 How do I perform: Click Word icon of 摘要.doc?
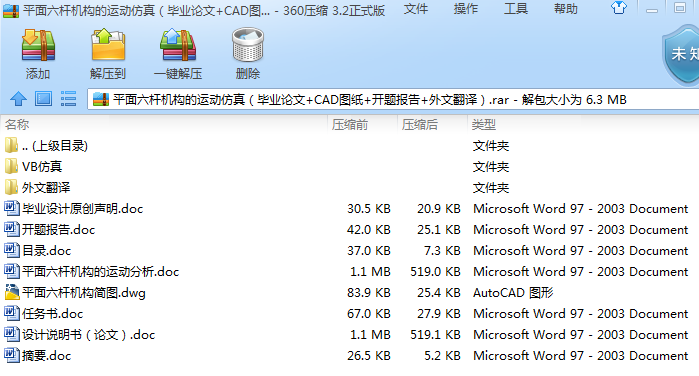(12, 355)
